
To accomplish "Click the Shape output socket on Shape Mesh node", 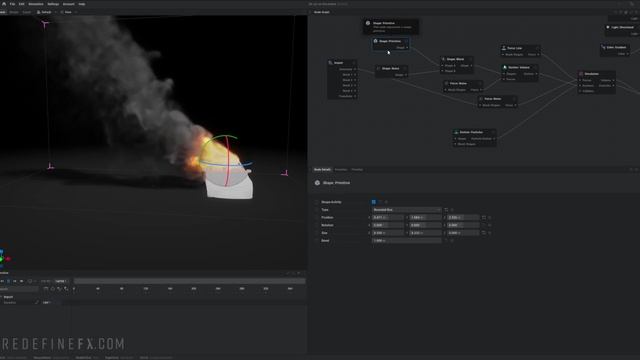I will (x=406, y=75).
